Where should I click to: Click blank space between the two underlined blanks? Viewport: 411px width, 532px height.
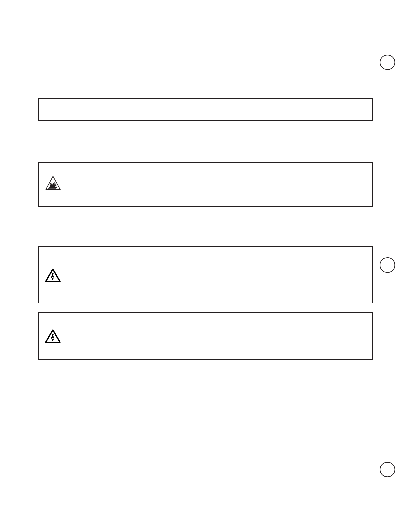point(182,416)
